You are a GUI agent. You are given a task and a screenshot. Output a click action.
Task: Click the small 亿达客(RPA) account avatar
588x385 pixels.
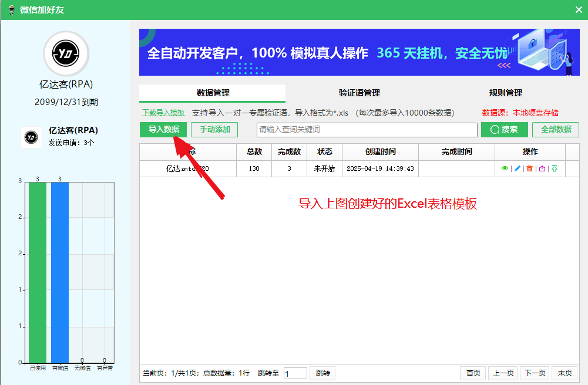31,137
